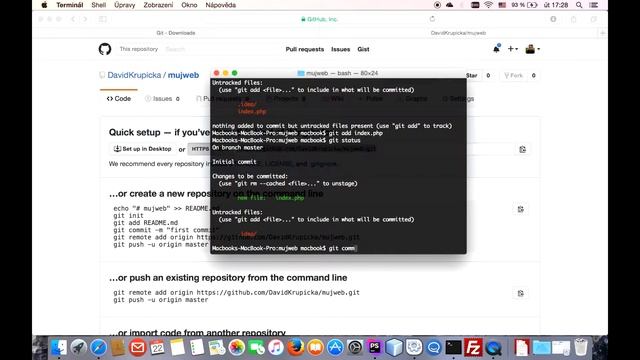Switch to the repository Settings tab
The height and width of the screenshot is (360, 640).
pos(458,99)
